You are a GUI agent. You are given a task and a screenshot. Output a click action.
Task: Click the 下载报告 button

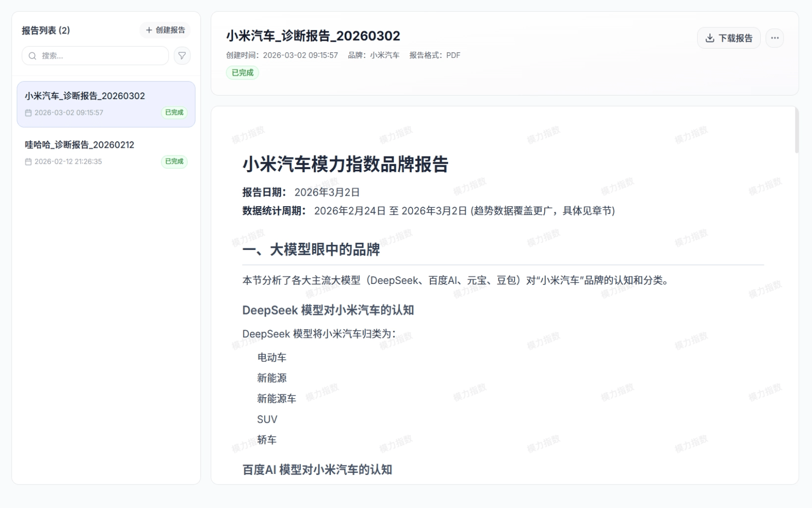[728, 38]
